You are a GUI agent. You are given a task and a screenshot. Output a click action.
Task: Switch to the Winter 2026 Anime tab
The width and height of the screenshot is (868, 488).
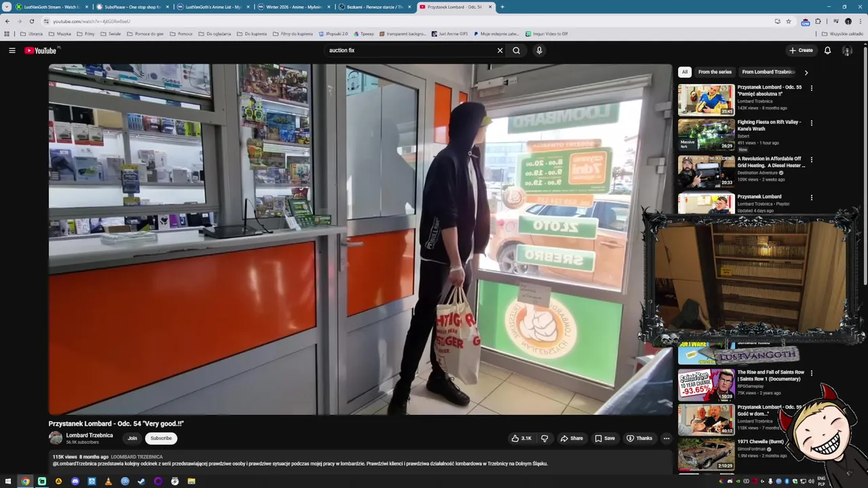pos(294,7)
